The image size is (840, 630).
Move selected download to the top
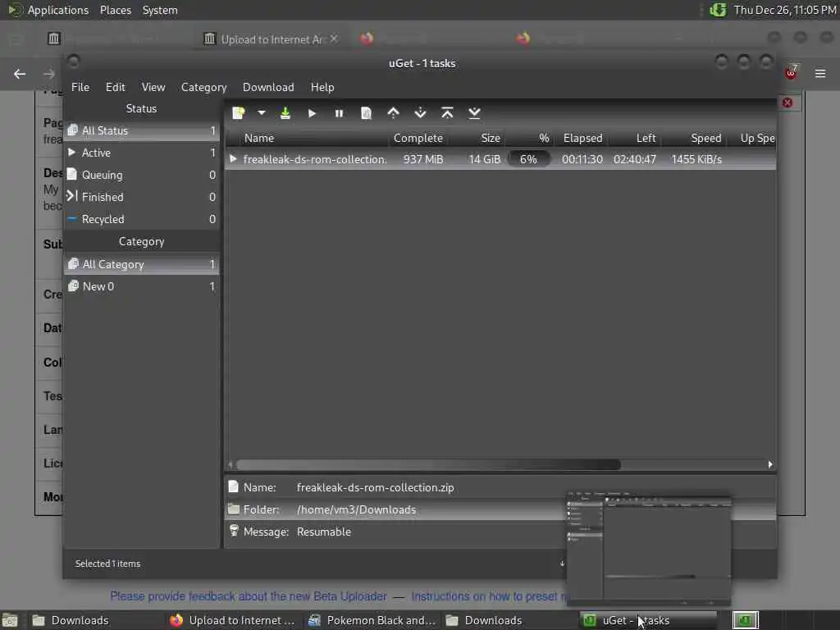pyautogui.click(x=447, y=113)
